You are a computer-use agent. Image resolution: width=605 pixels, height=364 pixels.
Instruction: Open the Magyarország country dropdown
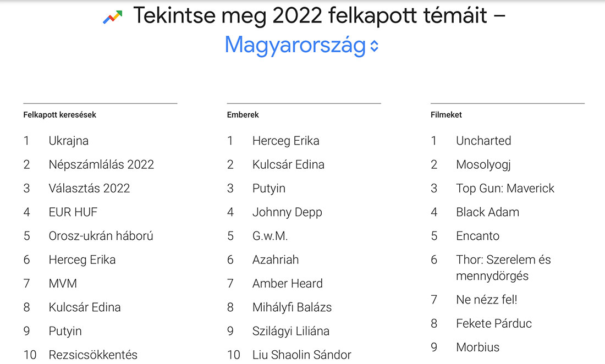301,46
